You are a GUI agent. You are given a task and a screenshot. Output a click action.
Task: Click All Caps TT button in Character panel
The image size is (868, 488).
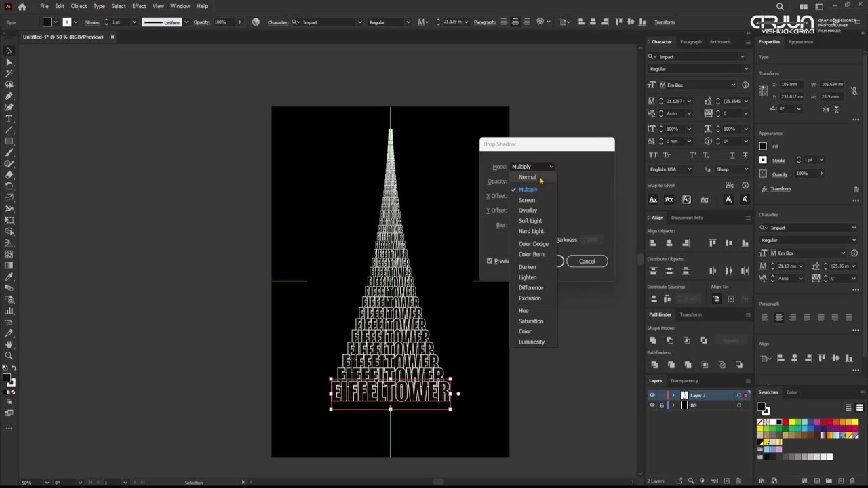(x=653, y=155)
